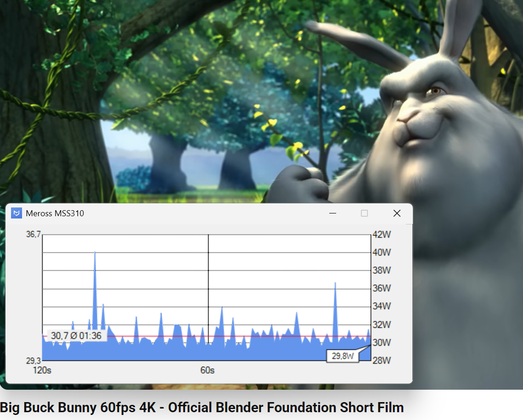Click the Meross MSS310 window title text

click(55, 213)
